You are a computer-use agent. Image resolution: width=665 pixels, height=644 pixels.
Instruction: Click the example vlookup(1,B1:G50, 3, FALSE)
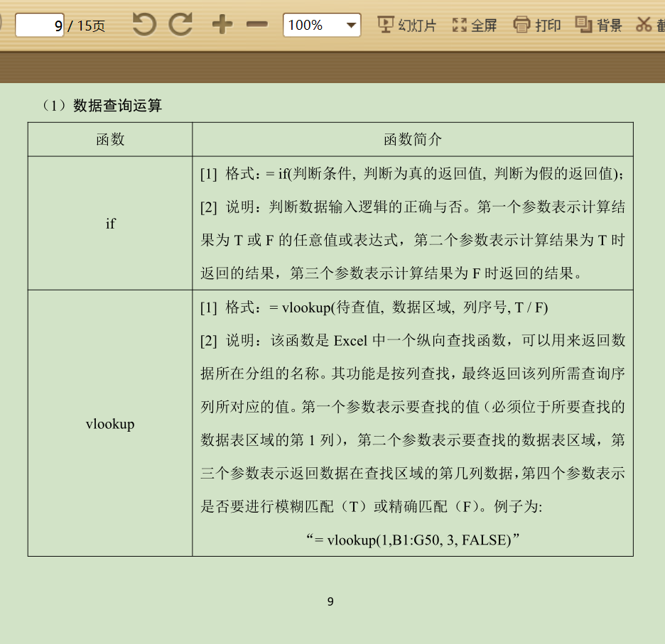point(413,540)
